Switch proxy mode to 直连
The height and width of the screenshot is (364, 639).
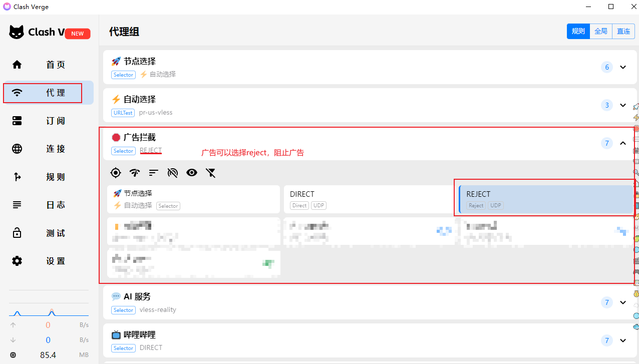623,31
